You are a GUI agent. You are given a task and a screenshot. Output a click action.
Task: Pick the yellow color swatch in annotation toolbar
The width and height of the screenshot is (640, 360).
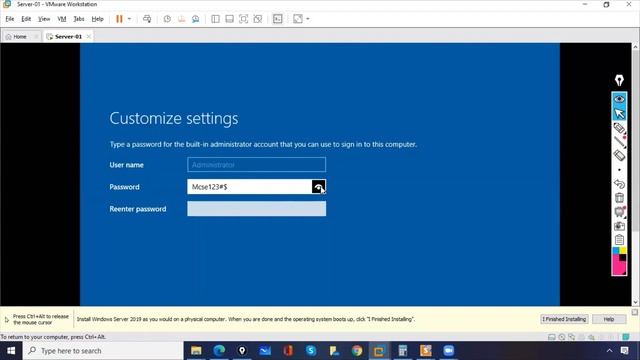pos(623,250)
